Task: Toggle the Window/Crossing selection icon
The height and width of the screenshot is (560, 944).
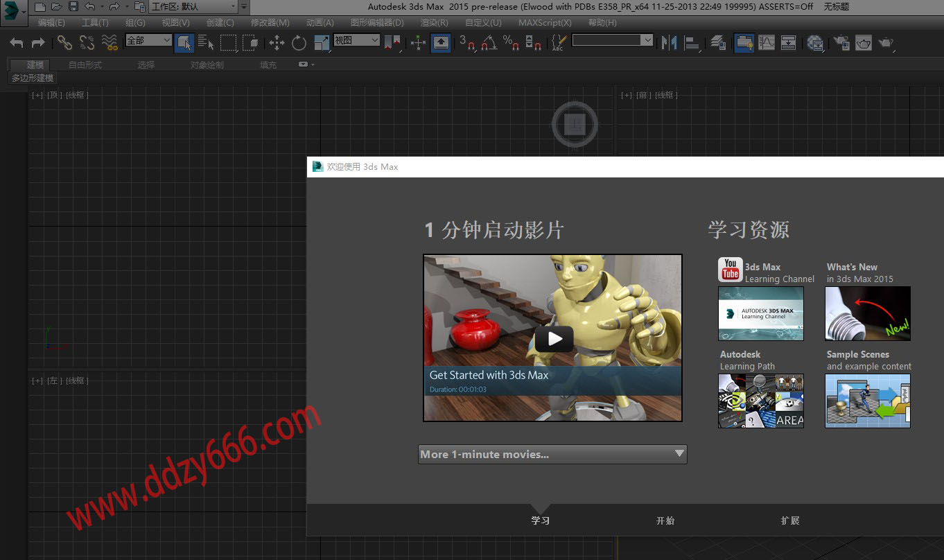Action: (x=250, y=43)
